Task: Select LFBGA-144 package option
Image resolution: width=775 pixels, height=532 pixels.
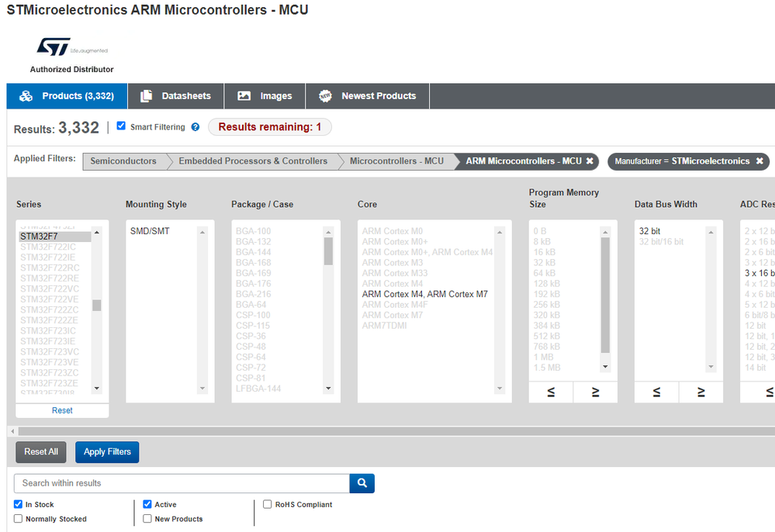Action: tap(258, 389)
